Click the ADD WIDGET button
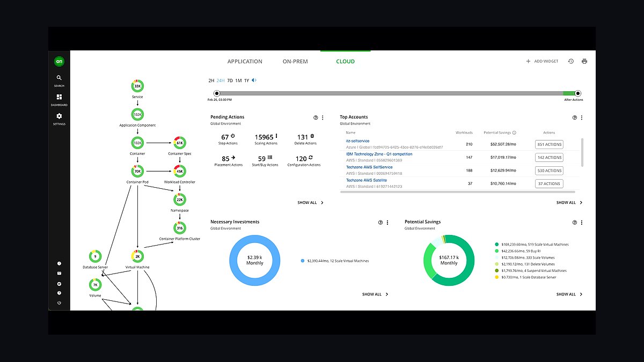Screen dimensions: 644x362 click(x=542, y=61)
